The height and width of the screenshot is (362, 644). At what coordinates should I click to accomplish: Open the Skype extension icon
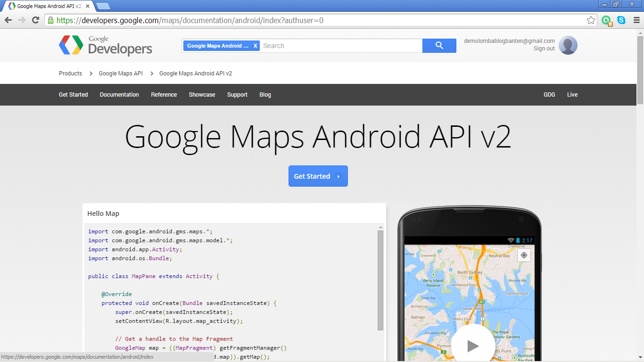(621, 20)
